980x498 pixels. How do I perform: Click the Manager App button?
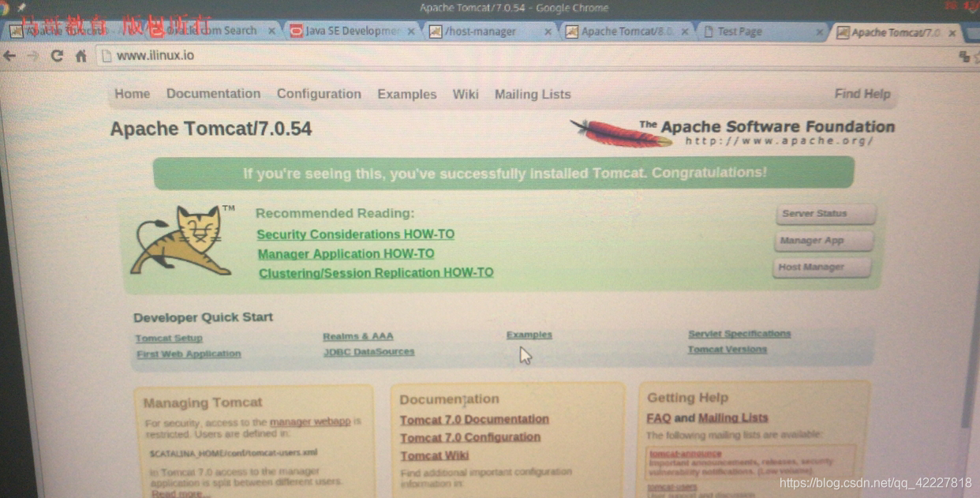click(x=823, y=241)
